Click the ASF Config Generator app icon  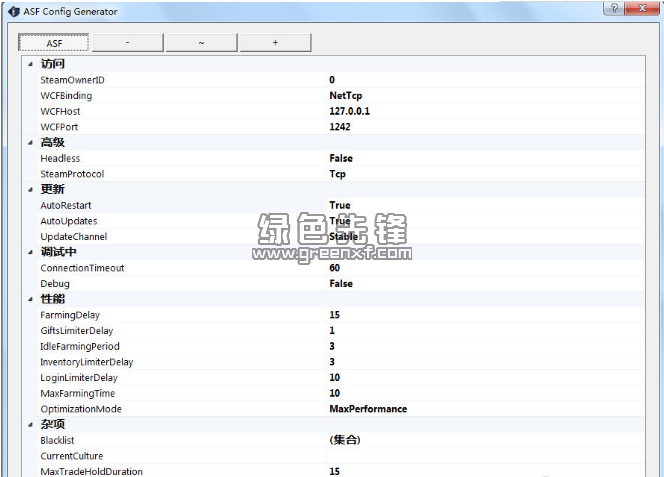click(x=14, y=11)
